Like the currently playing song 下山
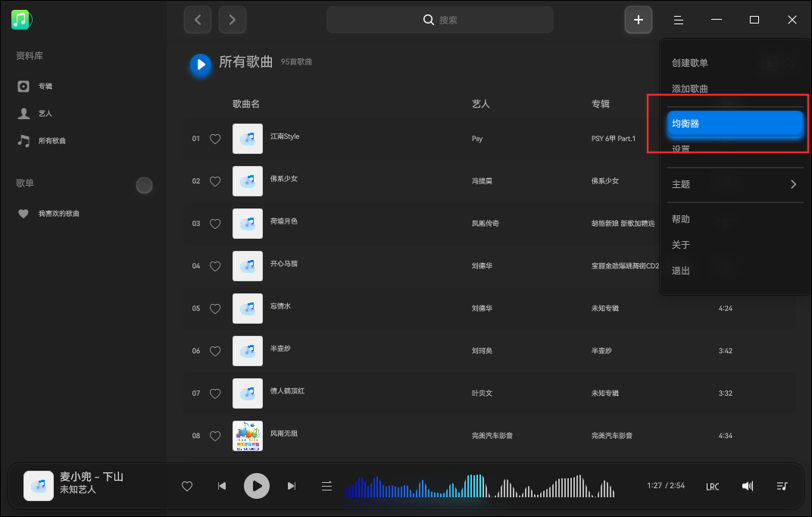Image resolution: width=812 pixels, height=517 pixels. (187, 486)
